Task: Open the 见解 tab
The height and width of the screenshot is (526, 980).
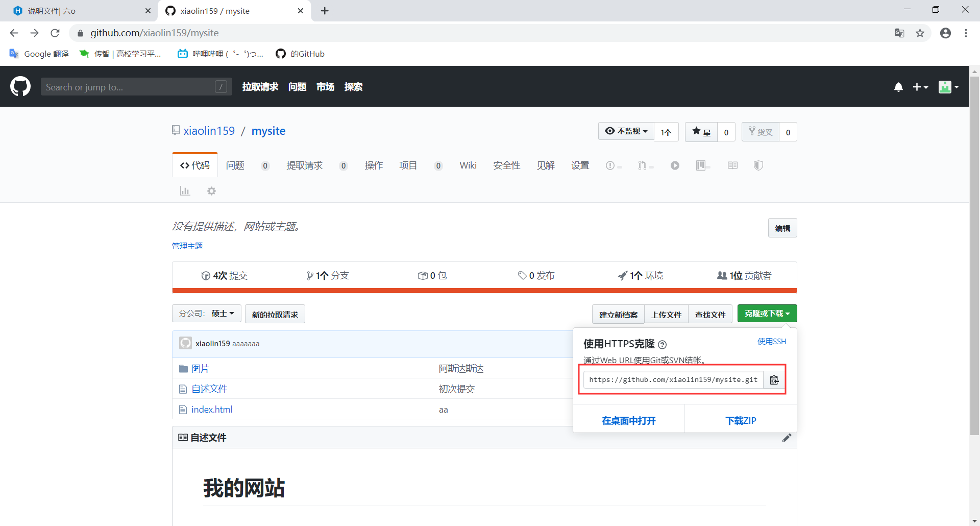Action: click(x=546, y=165)
